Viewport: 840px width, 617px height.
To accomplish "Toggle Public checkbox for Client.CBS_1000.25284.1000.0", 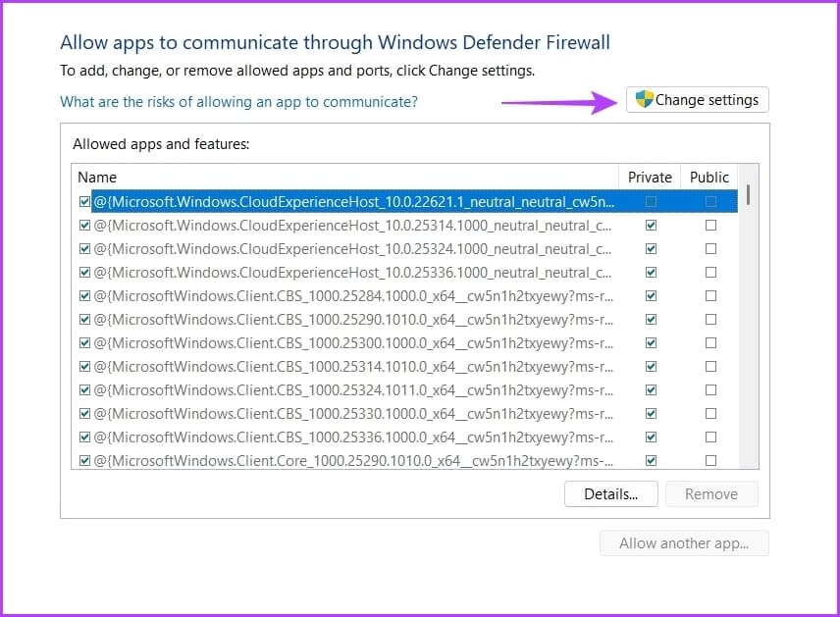I will click(710, 295).
